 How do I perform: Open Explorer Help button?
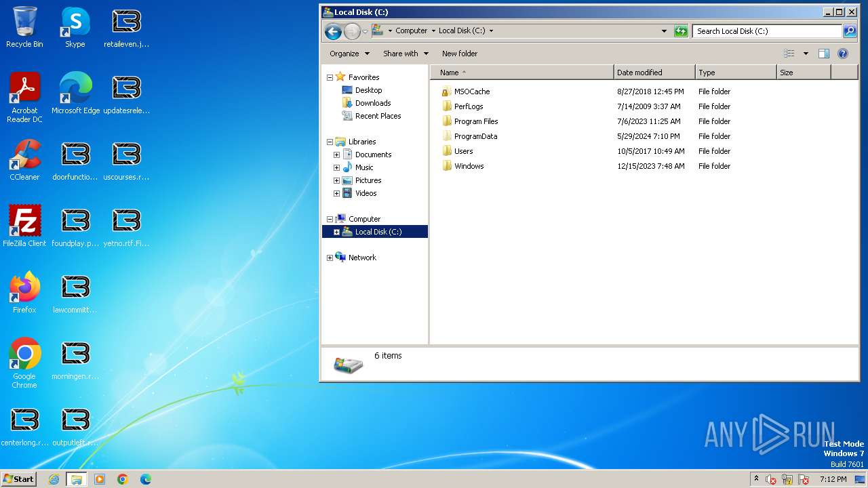(x=843, y=54)
